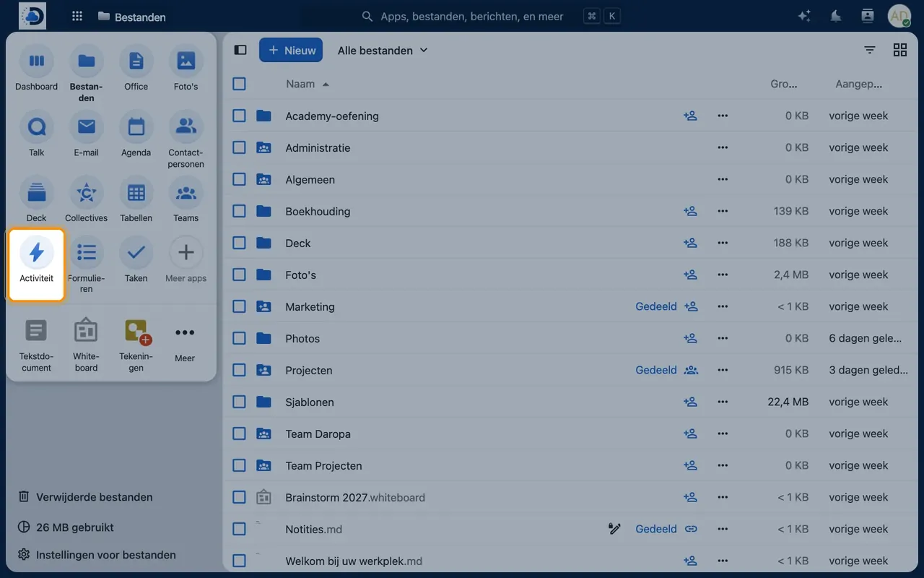This screenshot has width=924, height=578.
Task: Create new Tekeningen drawing
Action: pyautogui.click(x=136, y=345)
